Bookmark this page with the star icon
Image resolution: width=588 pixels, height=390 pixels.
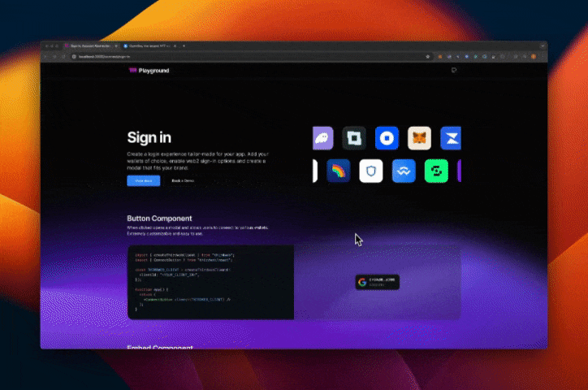[427, 57]
